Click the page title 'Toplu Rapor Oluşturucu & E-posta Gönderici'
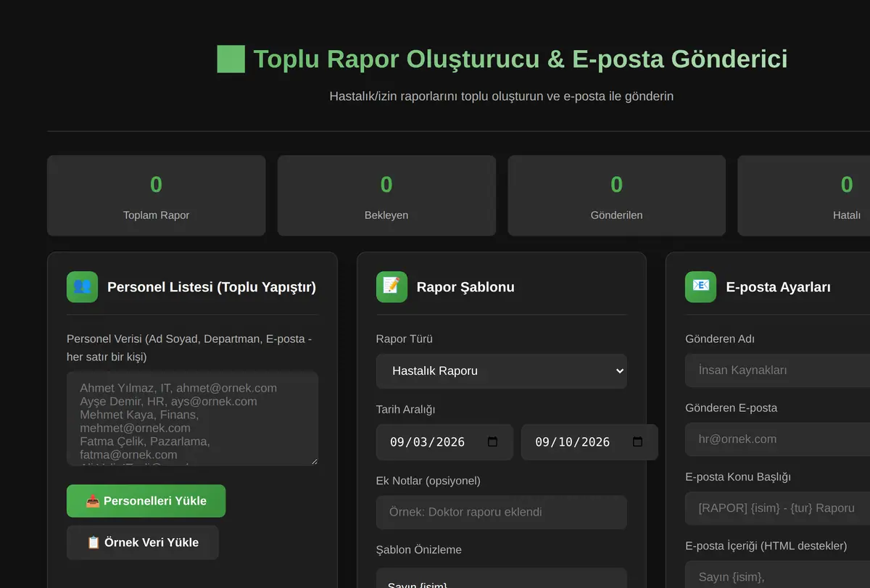This screenshot has height=588, width=870. pyautogui.click(x=521, y=59)
